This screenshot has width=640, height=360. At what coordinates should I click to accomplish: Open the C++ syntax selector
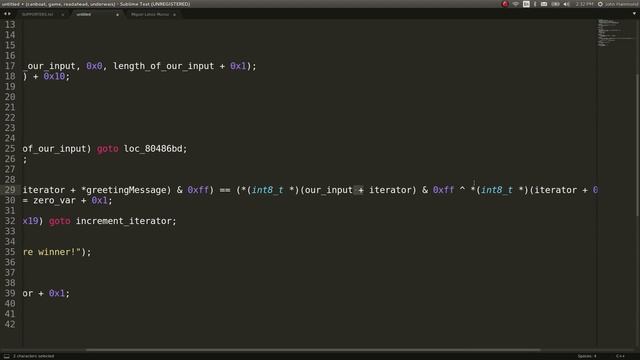620,356
